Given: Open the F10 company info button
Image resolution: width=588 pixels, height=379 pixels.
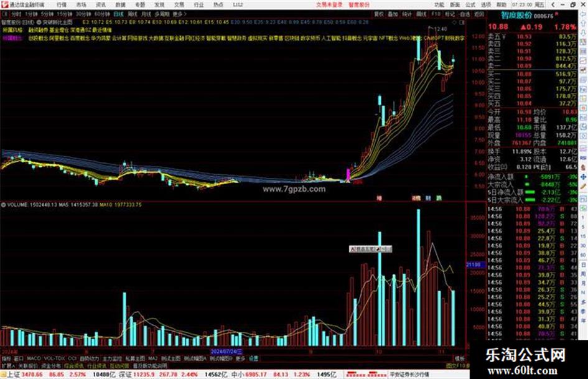Looking at the screenshot, I should click(436, 14).
